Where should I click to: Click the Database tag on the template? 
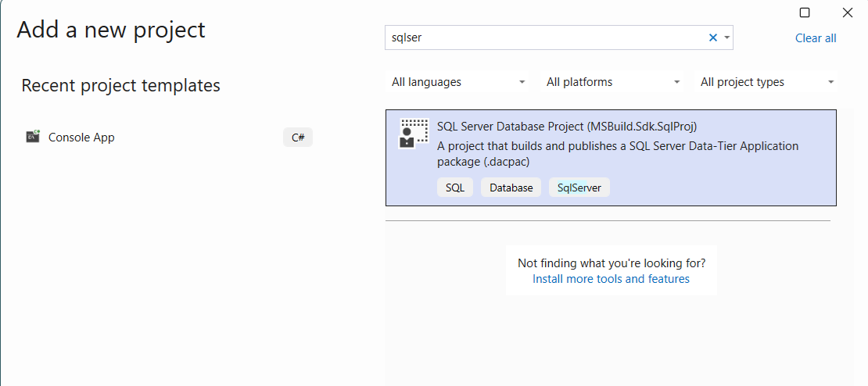click(x=511, y=188)
